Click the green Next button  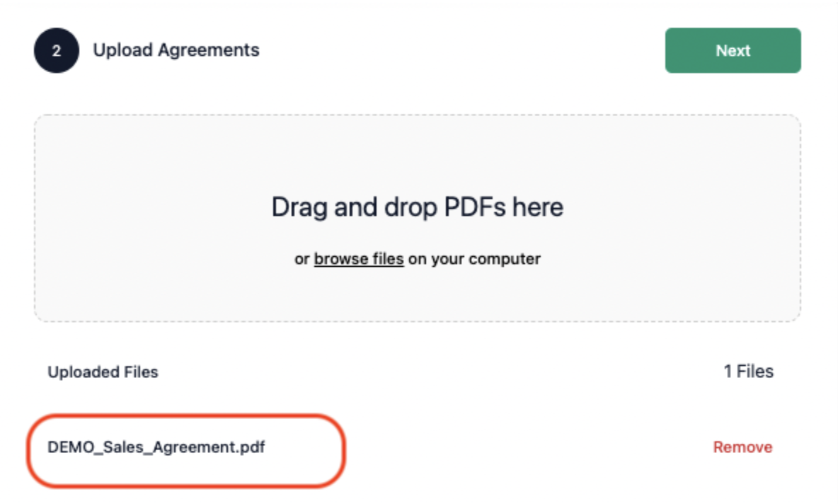[x=733, y=50]
